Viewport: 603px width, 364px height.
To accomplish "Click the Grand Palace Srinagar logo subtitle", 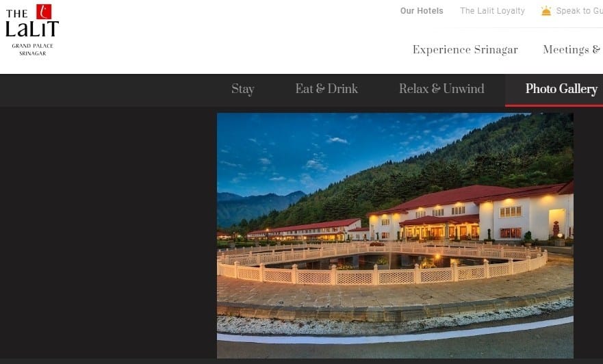I will 33,49.
